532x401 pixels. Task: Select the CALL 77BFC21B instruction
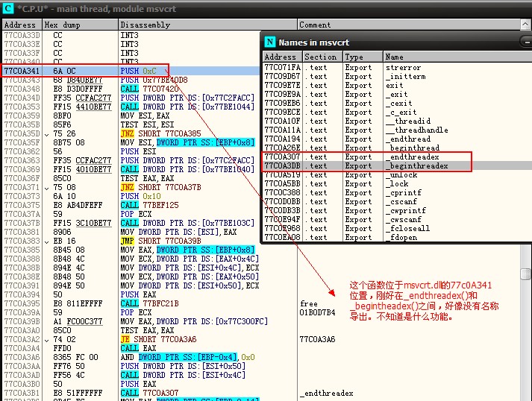click(150, 303)
